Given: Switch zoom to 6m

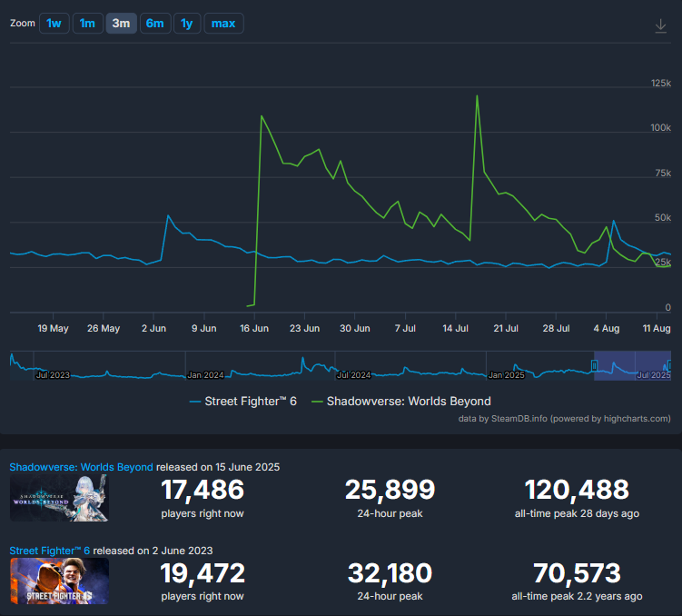Looking at the screenshot, I should [154, 24].
